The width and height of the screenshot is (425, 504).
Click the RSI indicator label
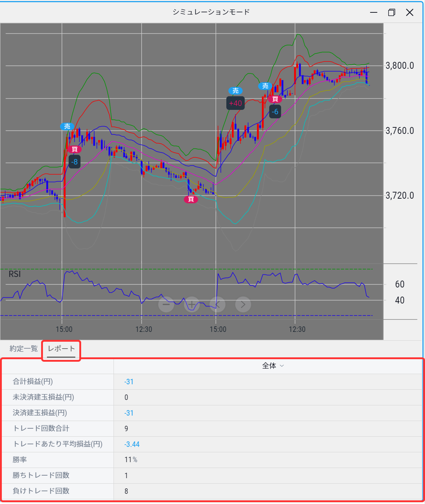click(x=15, y=274)
